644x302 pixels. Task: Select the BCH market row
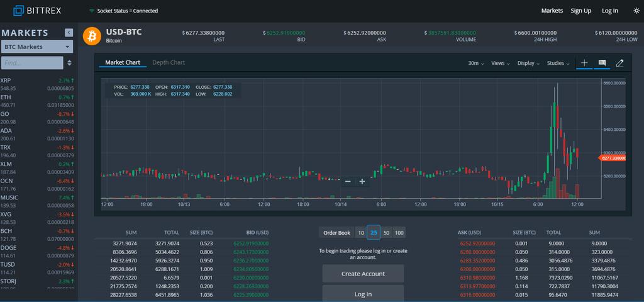click(x=37, y=235)
